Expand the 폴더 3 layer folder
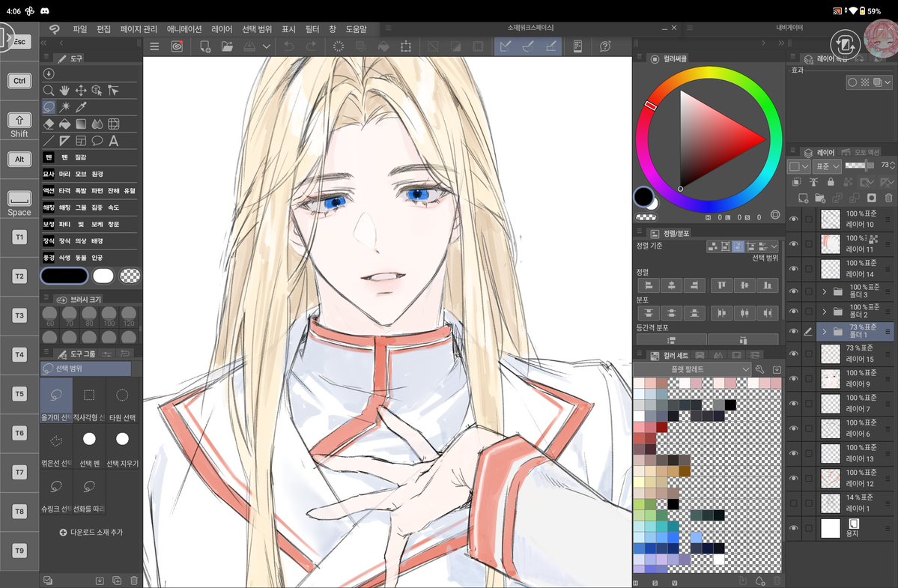 click(x=825, y=291)
